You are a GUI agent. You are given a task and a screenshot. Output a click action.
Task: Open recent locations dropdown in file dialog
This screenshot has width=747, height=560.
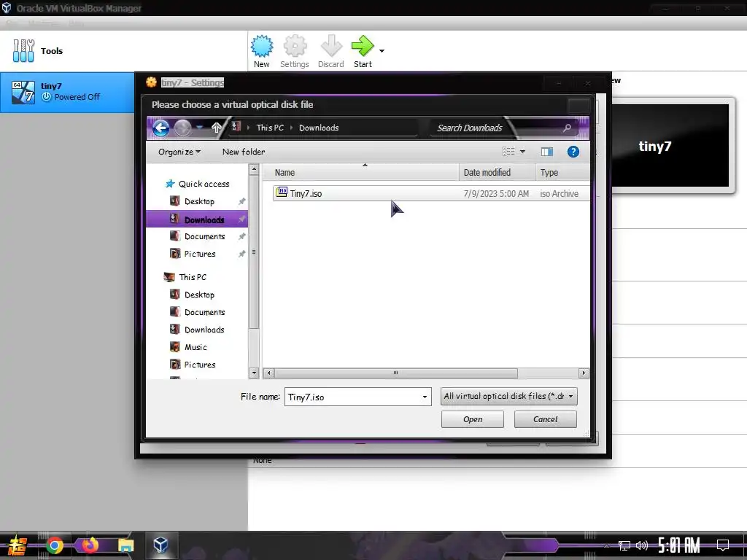click(x=200, y=127)
